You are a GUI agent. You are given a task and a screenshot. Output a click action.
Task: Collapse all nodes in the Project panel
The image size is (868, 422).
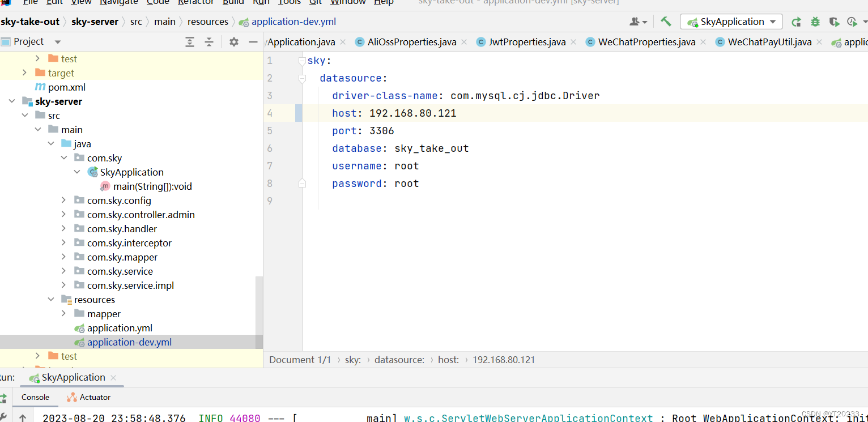(209, 42)
